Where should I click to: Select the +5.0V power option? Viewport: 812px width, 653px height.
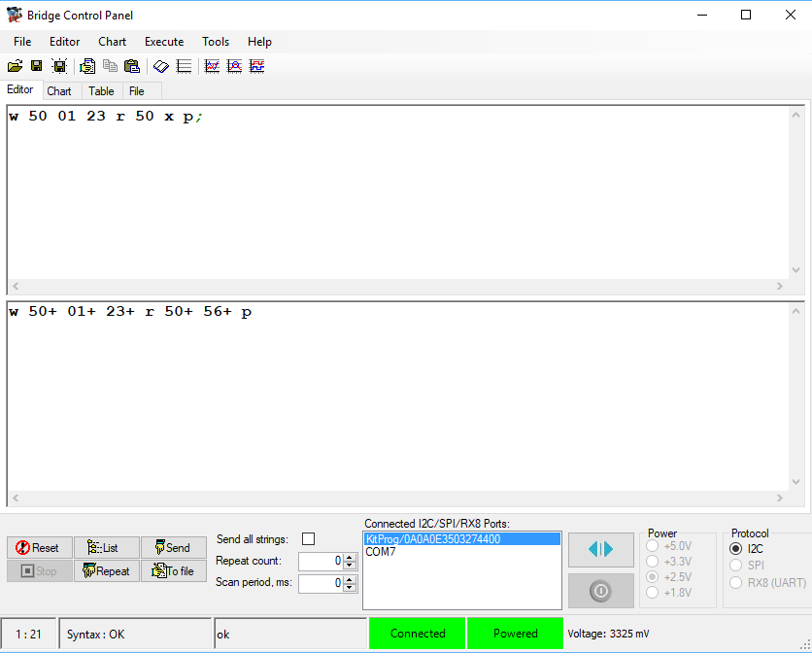(653, 546)
